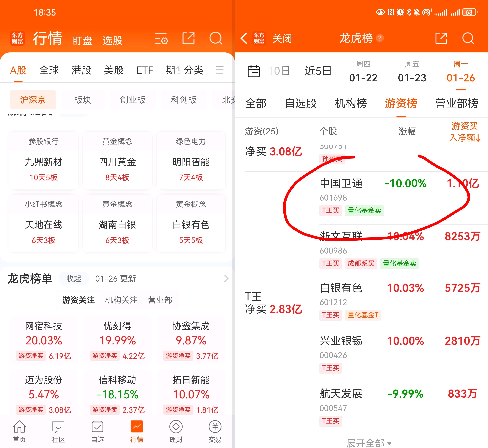
Task: Open the market category hamburger menu
Action: (x=220, y=70)
